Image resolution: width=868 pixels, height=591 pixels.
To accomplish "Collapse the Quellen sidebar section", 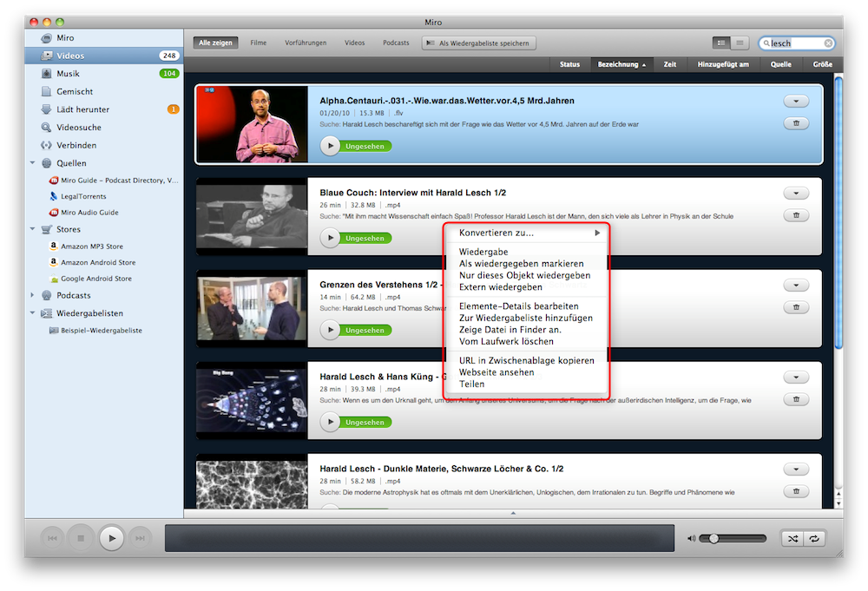I will coord(33,163).
